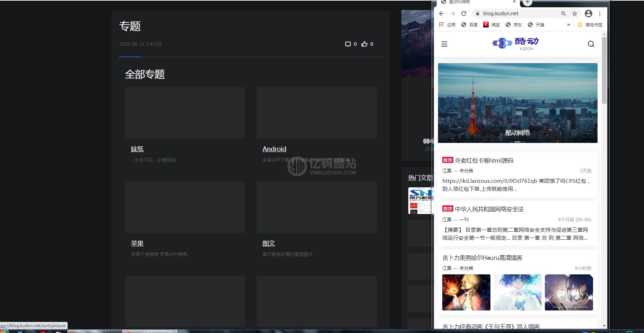
Task: Reload the blog.kudon.net page
Action: tap(464, 14)
